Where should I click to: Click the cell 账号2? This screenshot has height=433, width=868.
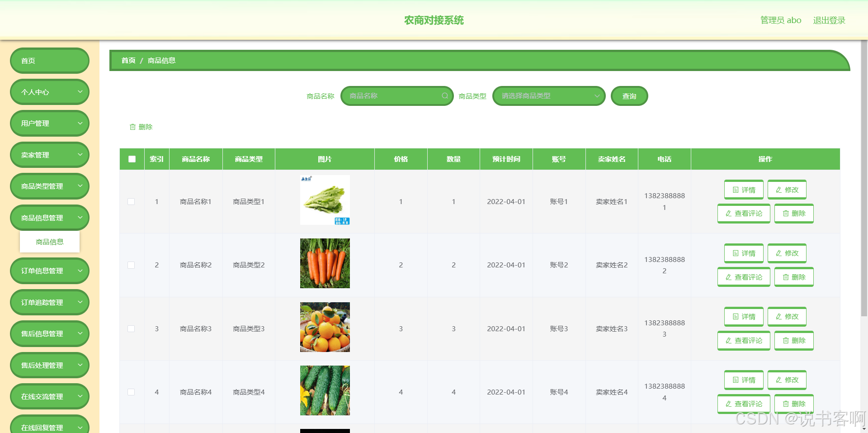(559, 265)
